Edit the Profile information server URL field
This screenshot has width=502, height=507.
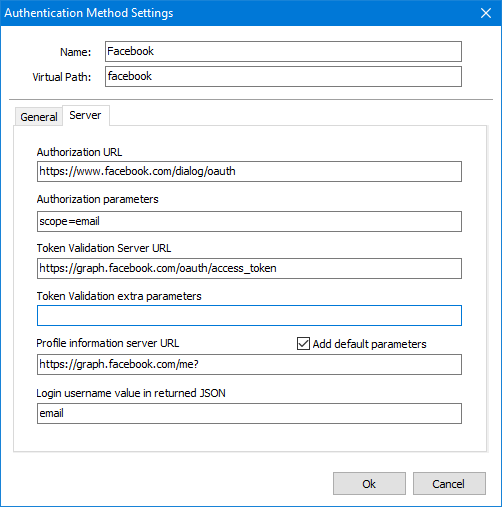(x=249, y=364)
